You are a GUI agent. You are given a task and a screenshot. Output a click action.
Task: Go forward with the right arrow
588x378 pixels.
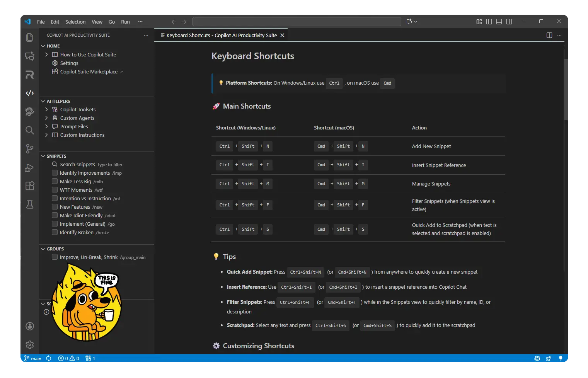(184, 22)
